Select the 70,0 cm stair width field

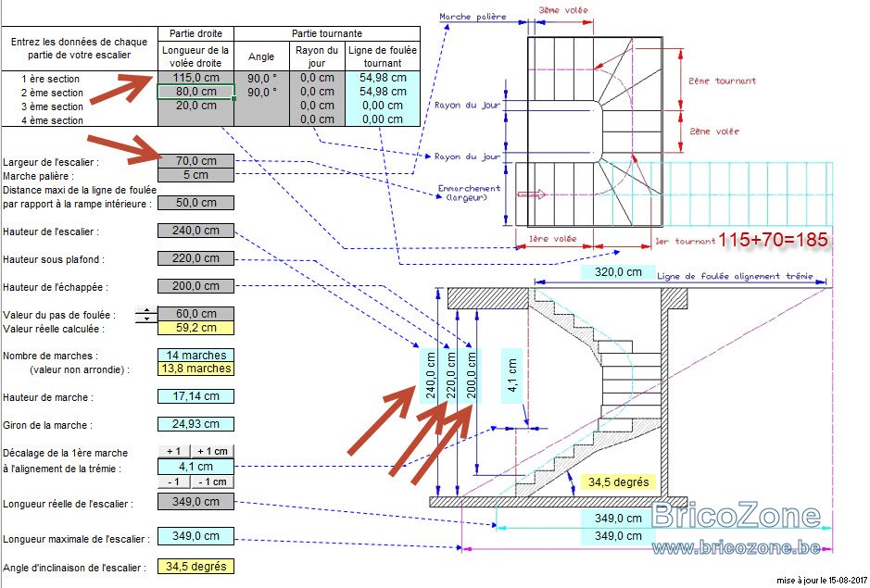pyautogui.click(x=195, y=161)
